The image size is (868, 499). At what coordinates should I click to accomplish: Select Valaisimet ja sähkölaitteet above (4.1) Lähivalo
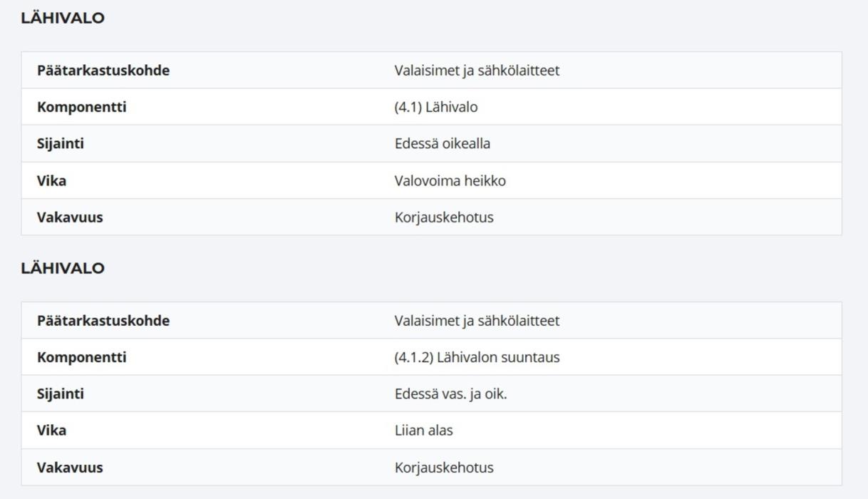(x=477, y=71)
